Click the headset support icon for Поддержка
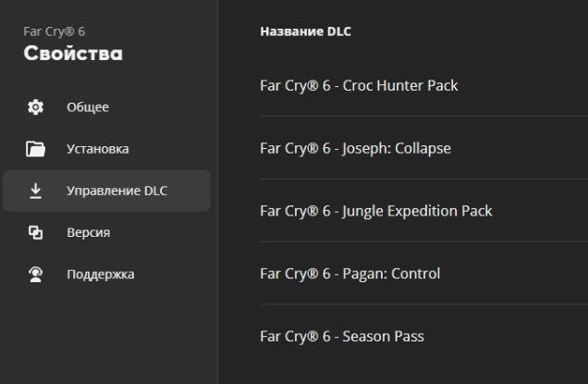The image size is (588, 384). 35,274
